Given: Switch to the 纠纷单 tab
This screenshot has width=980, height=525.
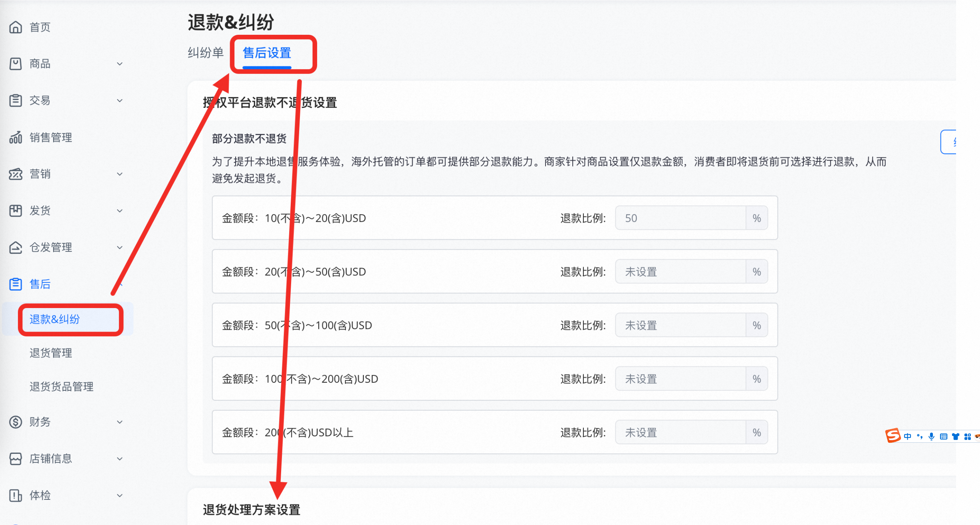Looking at the screenshot, I should point(205,52).
